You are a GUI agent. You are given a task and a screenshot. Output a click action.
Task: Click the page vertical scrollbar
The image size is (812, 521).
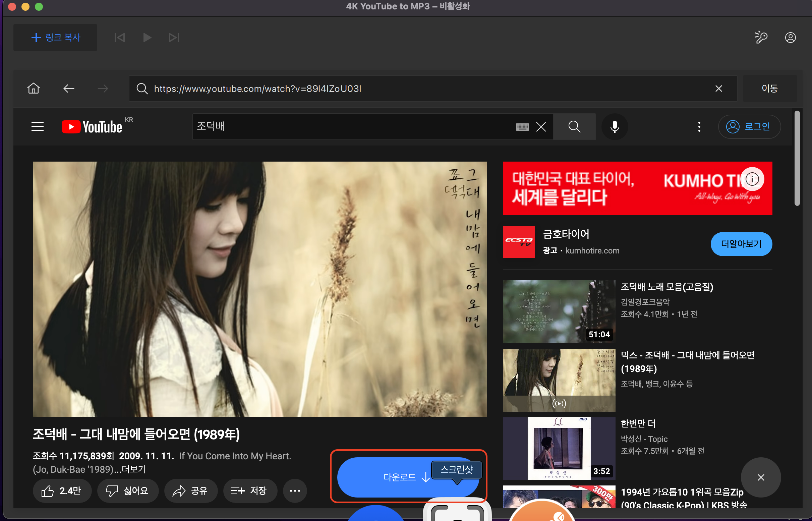[x=797, y=158]
